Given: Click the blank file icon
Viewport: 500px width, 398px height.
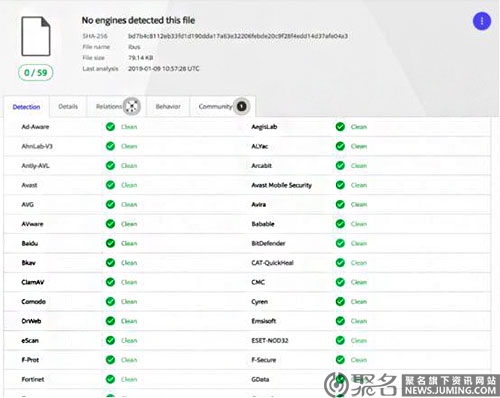Looking at the screenshot, I should pos(36,36).
